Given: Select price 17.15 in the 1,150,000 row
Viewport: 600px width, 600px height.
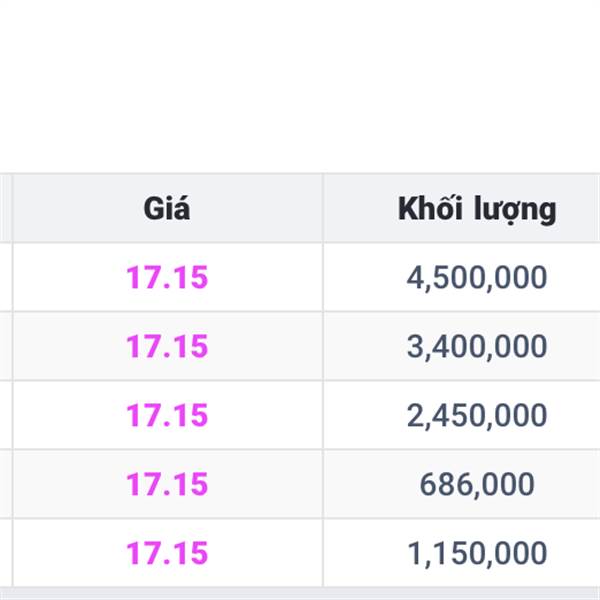Looking at the screenshot, I should pos(167,553).
